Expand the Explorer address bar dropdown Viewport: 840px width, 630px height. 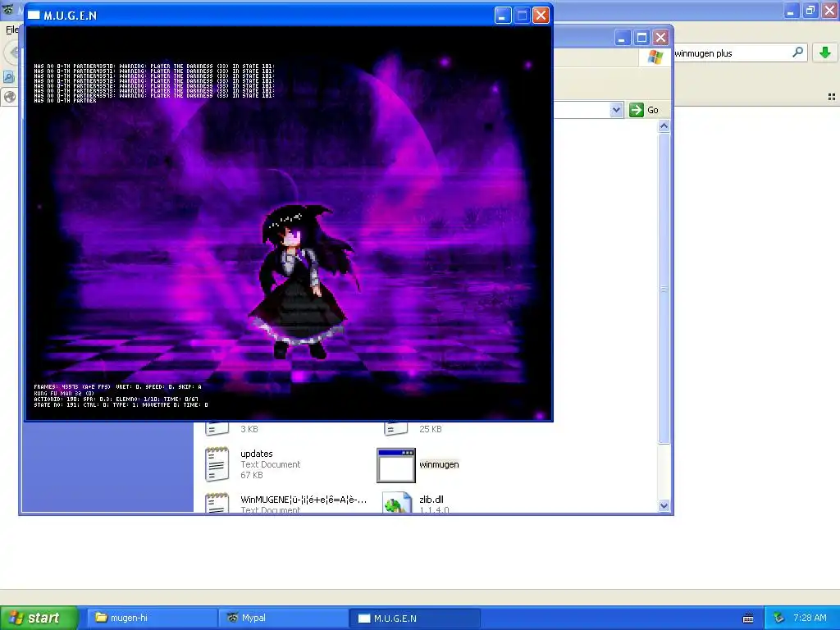click(616, 110)
